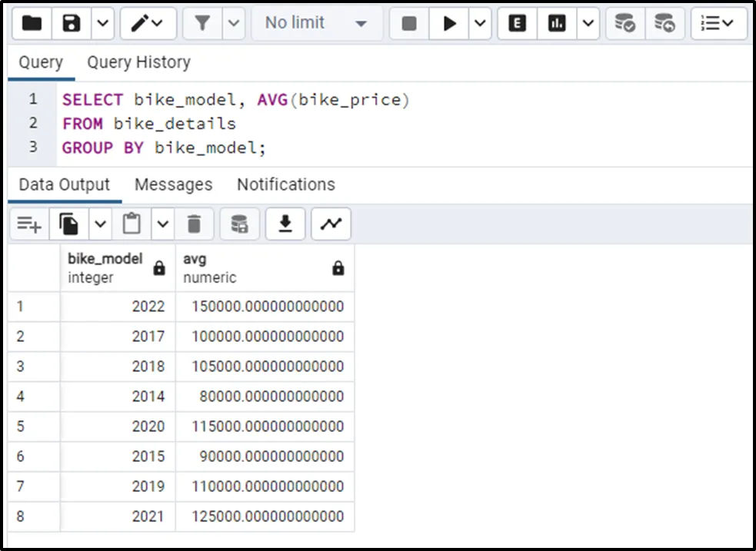Click the Execute query play button
This screenshot has height=551, width=756.
449,24
